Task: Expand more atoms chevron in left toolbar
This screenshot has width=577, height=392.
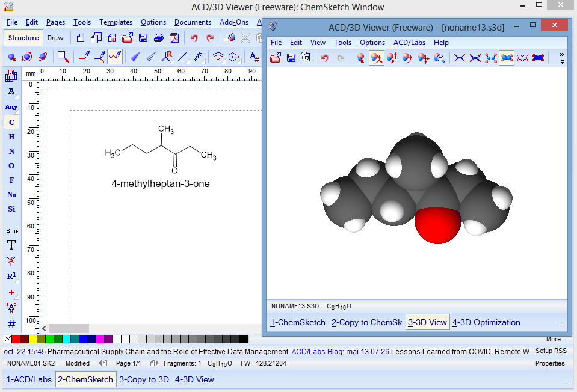Action: click(11, 231)
